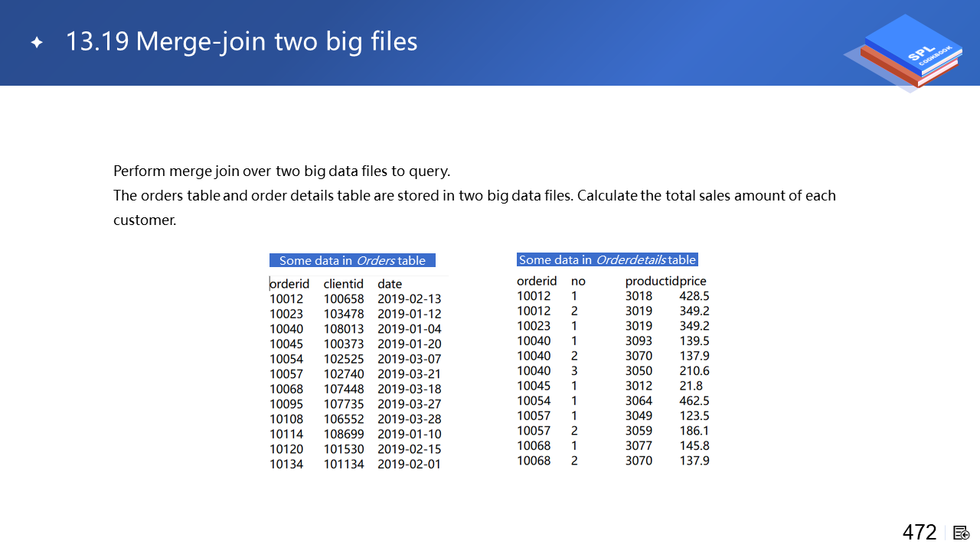Click orderid 10134 in Orders table

286,464
